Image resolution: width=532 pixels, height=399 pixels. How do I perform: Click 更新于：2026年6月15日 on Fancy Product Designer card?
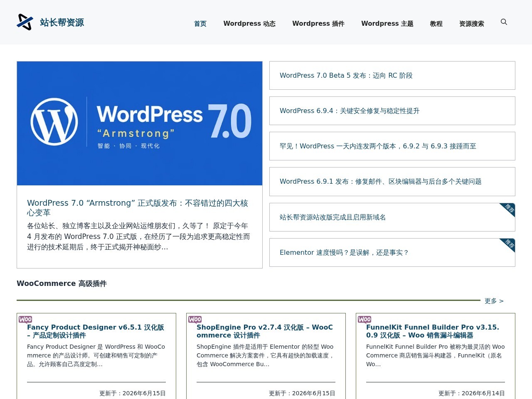pos(133,393)
